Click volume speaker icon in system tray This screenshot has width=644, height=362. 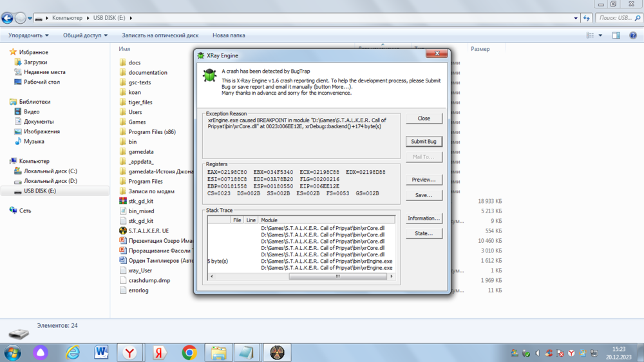(x=537, y=353)
